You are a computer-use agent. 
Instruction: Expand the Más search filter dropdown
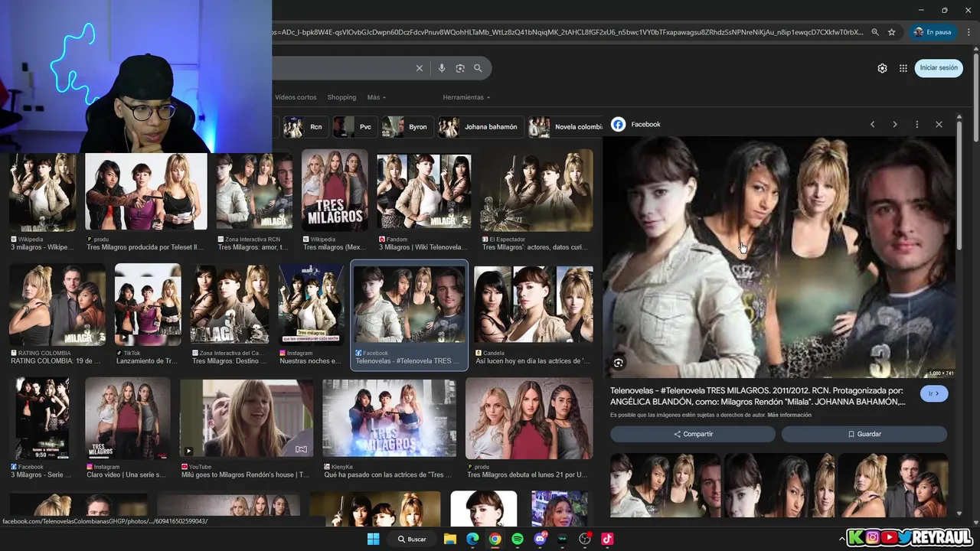tap(377, 97)
